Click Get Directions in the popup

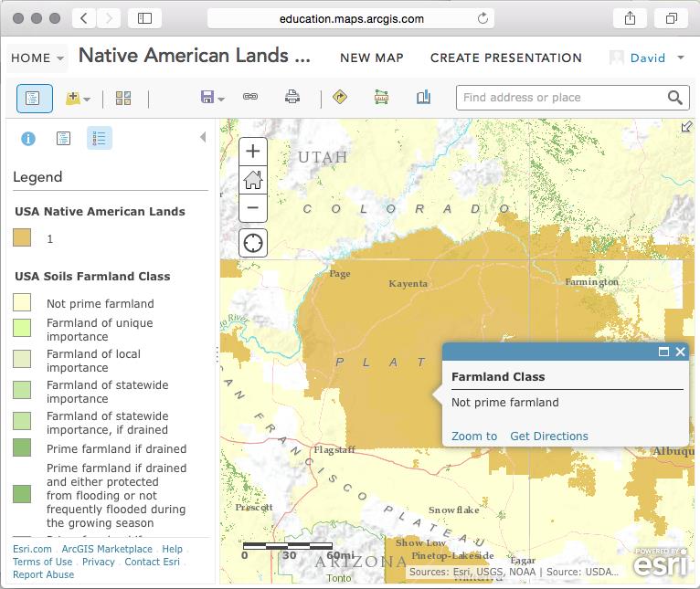pos(549,436)
